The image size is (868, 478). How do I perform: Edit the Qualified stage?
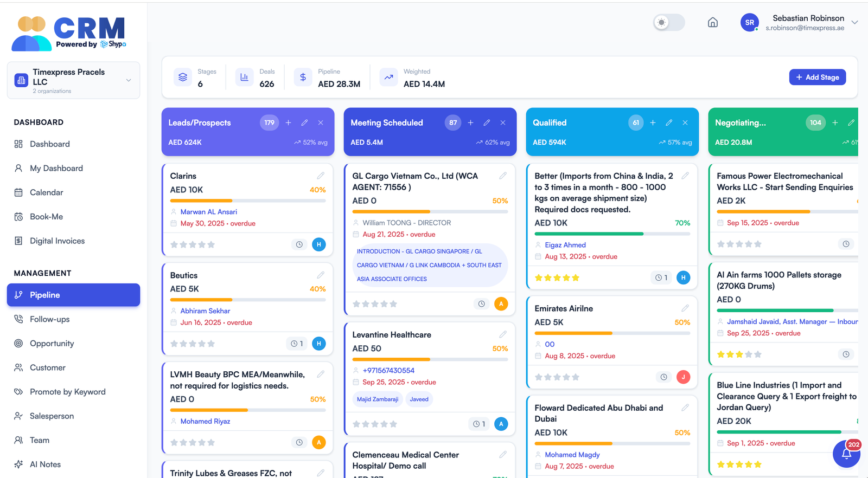click(x=669, y=122)
